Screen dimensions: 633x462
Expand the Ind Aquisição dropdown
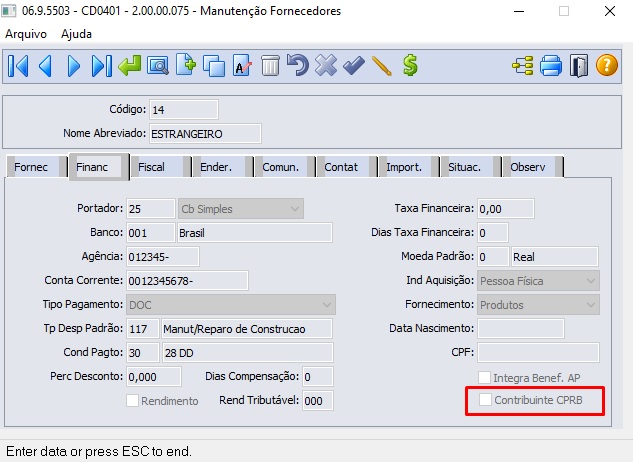pyautogui.click(x=538, y=281)
